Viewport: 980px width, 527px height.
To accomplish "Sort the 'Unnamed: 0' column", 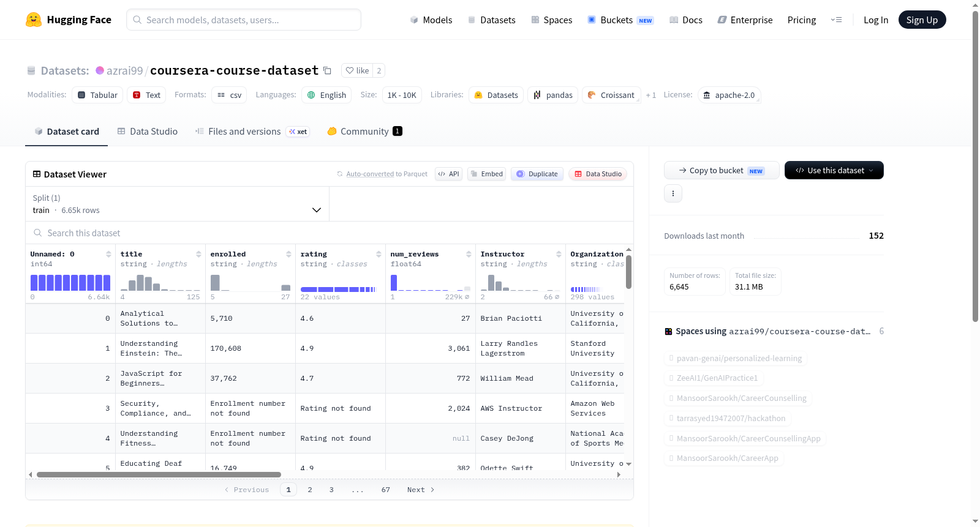I will 108,254.
